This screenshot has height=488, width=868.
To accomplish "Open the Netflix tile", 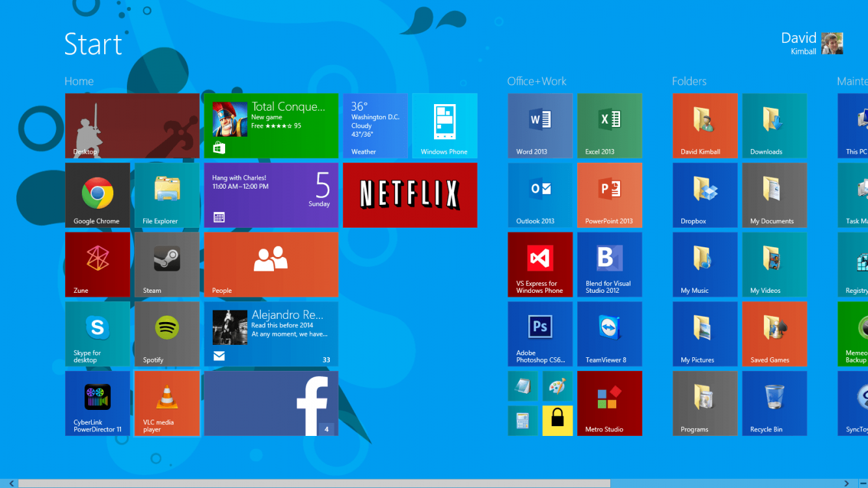I will coord(410,195).
